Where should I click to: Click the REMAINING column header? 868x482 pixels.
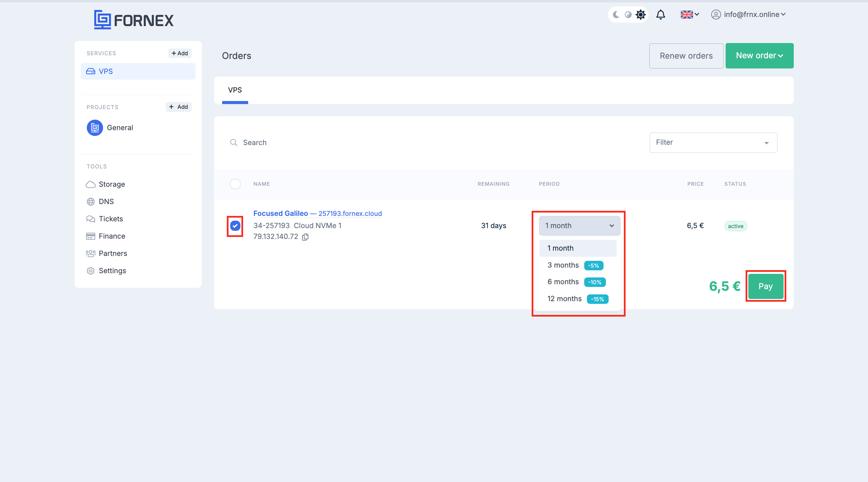point(493,184)
